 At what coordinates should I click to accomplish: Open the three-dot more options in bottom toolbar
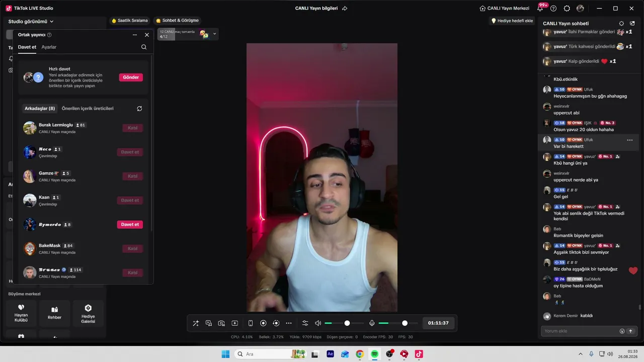[289, 323]
